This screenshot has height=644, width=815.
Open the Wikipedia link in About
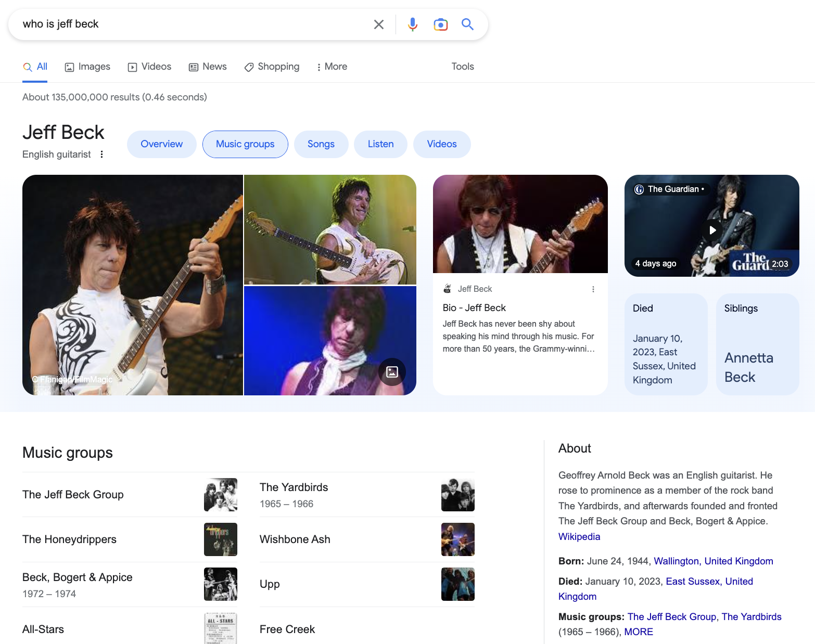pos(579,536)
